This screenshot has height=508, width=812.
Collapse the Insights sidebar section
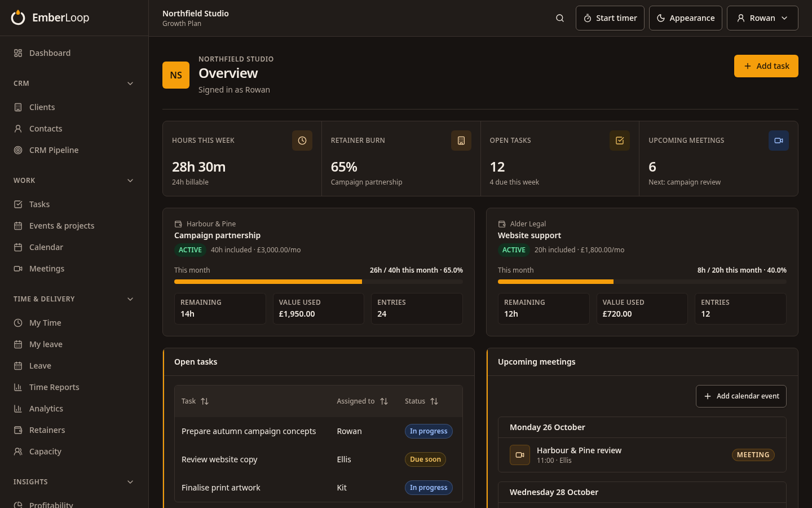click(130, 482)
